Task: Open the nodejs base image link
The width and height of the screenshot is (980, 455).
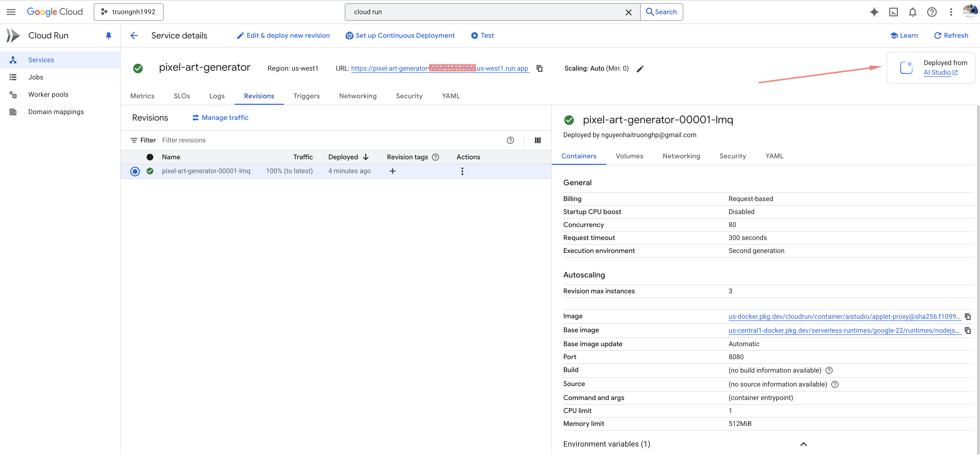Action: [844, 331]
